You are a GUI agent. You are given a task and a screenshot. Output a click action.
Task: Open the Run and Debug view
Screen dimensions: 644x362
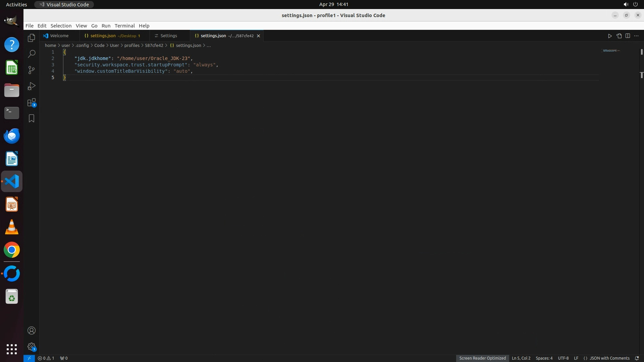[x=32, y=86]
